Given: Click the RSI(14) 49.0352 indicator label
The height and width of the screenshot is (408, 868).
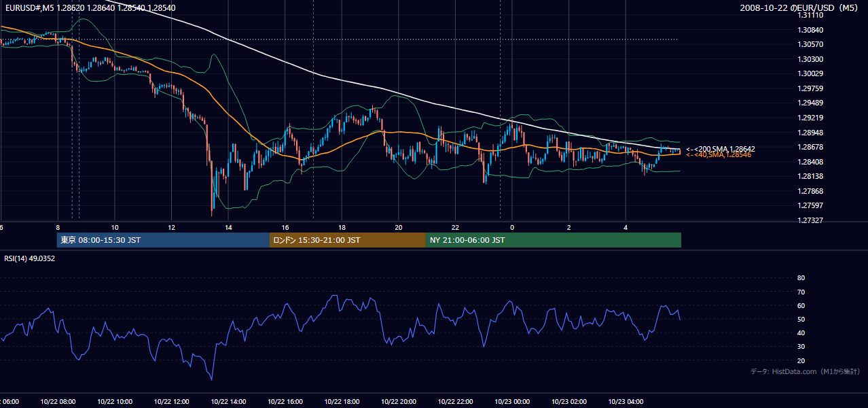Looking at the screenshot, I should tap(30, 258).
